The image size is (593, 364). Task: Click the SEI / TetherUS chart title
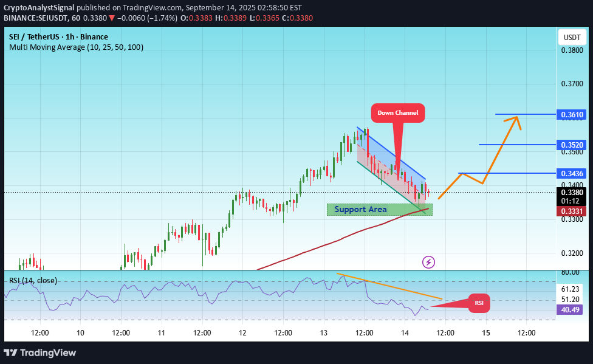point(58,36)
